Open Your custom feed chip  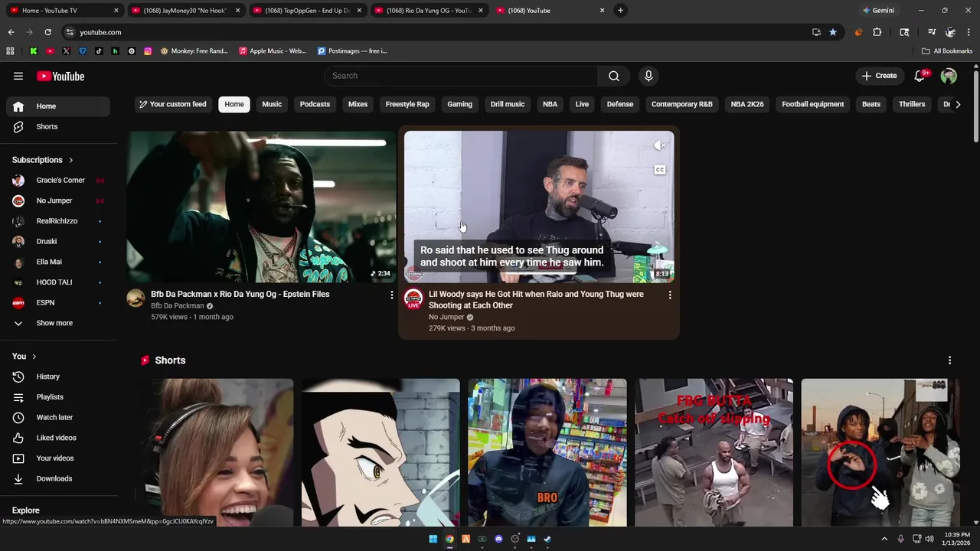(x=173, y=104)
